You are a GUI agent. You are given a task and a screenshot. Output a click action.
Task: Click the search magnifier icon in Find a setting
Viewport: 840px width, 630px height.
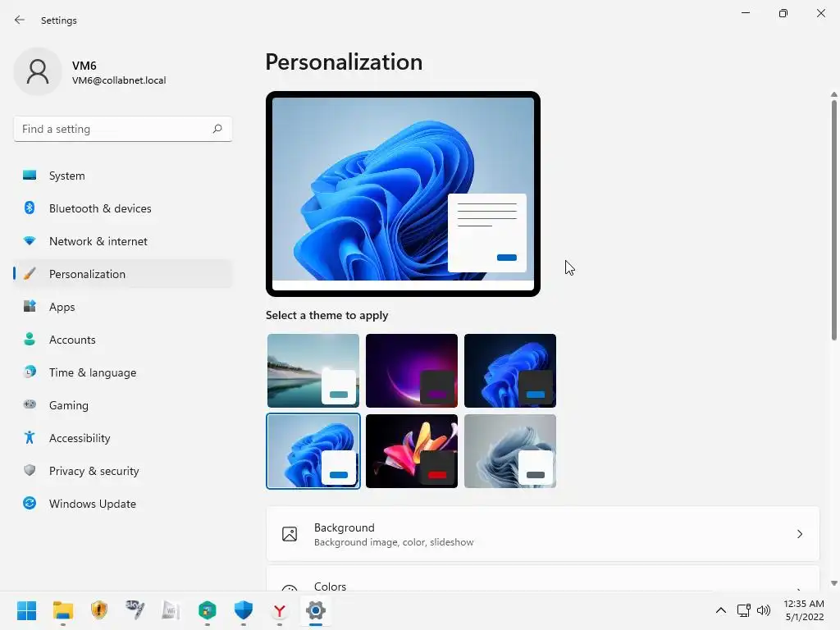(x=217, y=129)
